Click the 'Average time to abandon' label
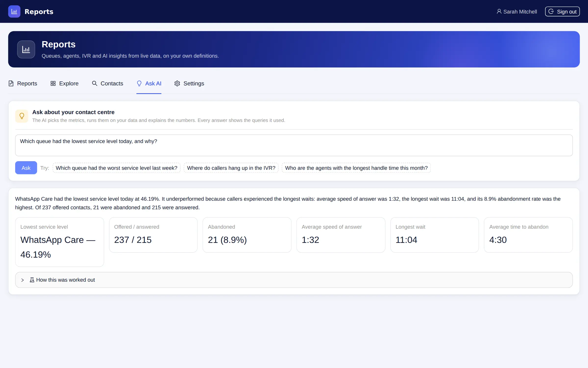Image resolution: width=588 pixels, height=368 pixels. [519, 227]
